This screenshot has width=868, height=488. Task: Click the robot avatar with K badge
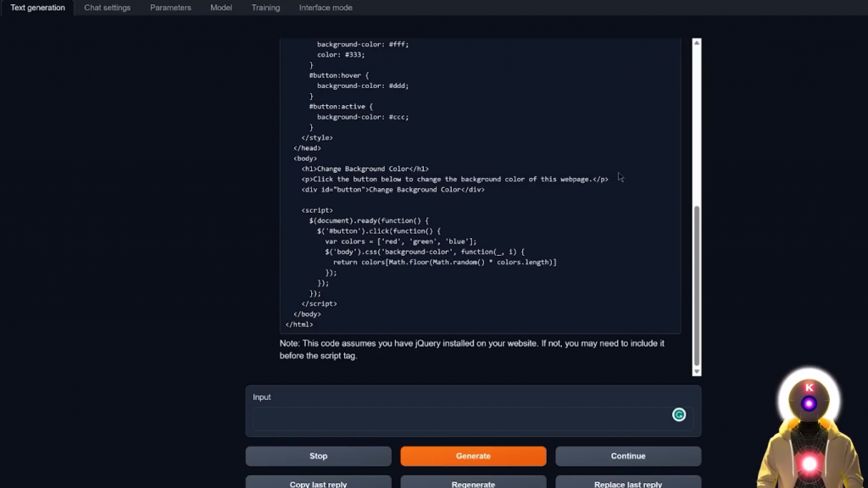(x=809, y=428)
